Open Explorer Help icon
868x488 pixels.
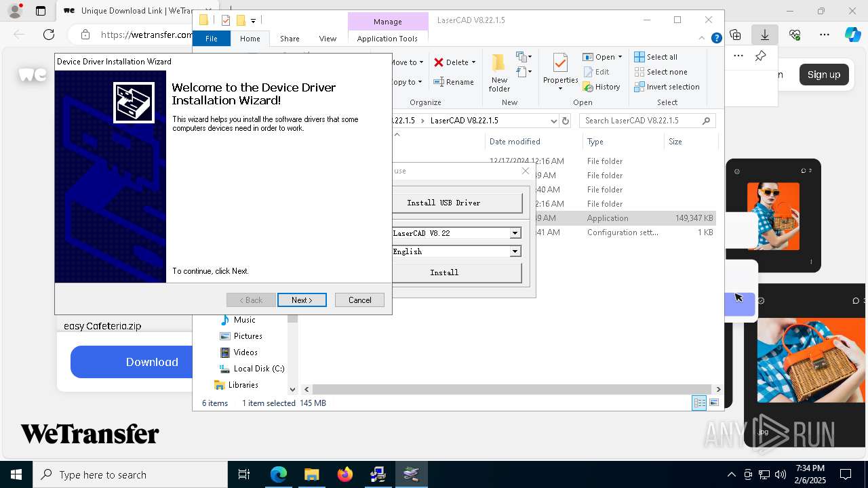click(x=716, y=39)
